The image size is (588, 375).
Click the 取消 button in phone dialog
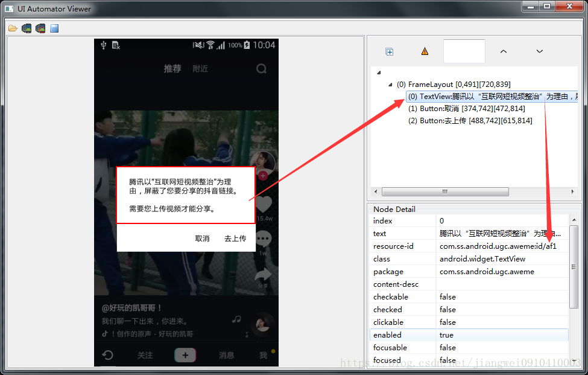(202, 239)
